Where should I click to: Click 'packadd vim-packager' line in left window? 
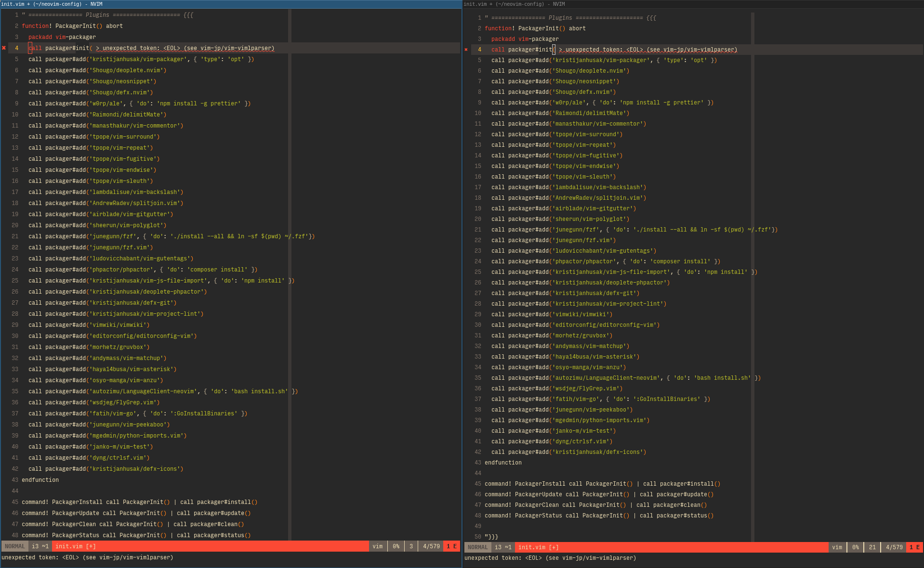coord(62,37)
